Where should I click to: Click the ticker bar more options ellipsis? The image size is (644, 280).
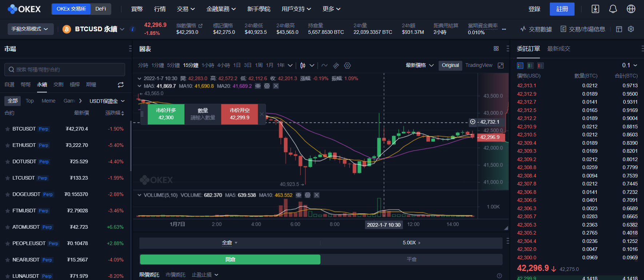[504, 29]
